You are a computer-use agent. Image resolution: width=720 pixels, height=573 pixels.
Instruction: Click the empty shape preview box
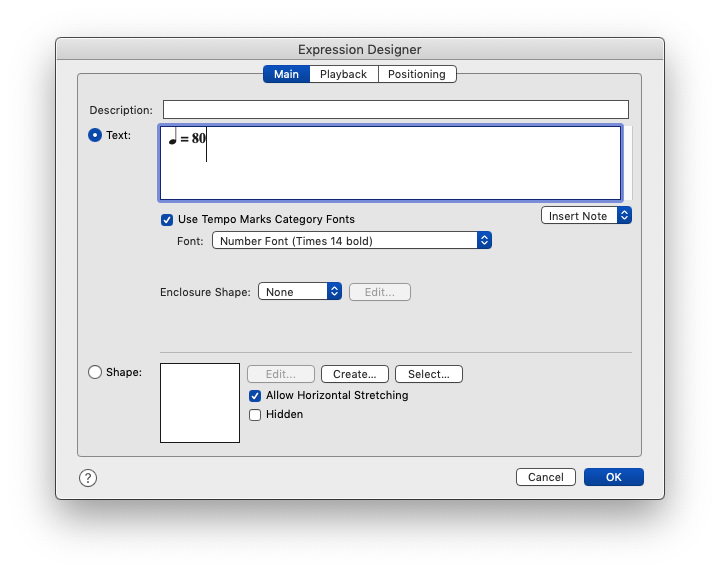[200, 403]
